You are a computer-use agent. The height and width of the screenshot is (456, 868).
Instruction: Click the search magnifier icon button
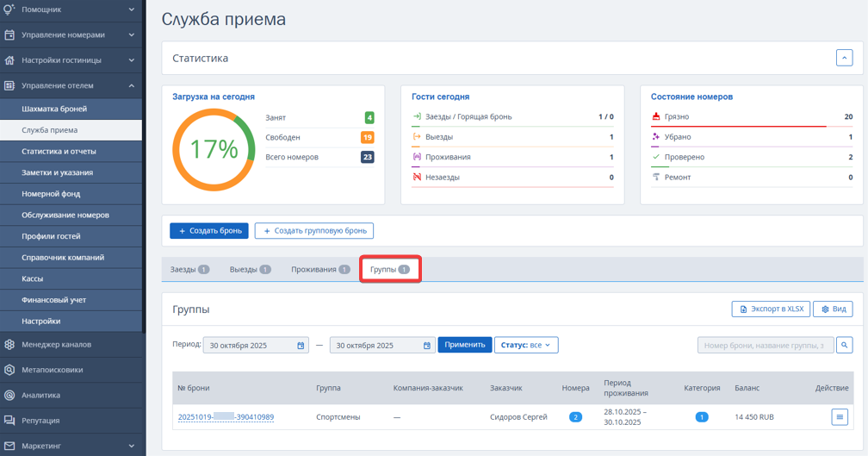pyautogui.click(x=844, y=345)
